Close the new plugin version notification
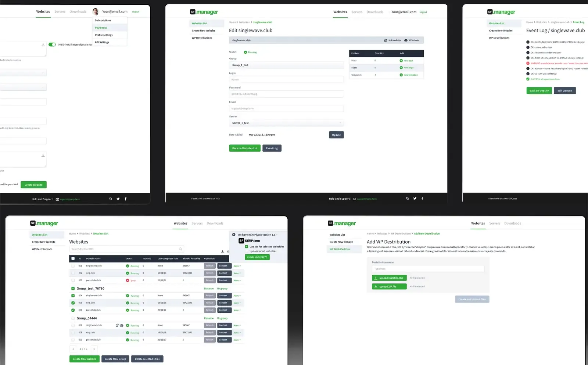Viewport: 588px width, 365px height. pos(234,235)
